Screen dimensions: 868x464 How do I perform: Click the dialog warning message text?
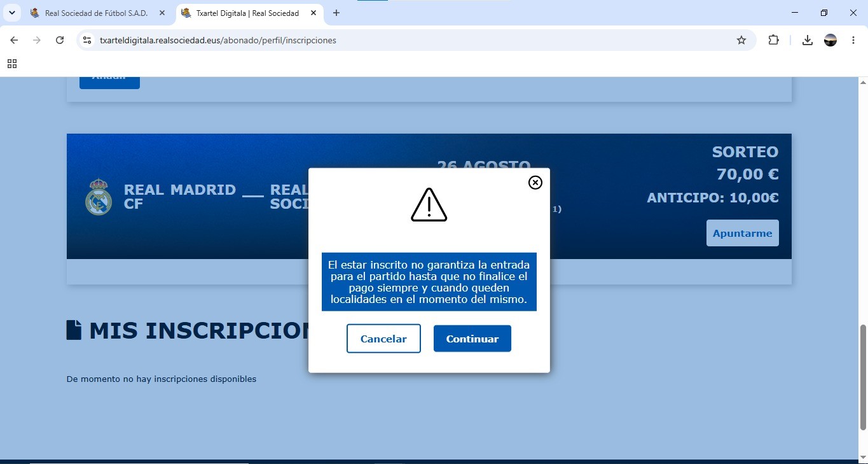429,281
